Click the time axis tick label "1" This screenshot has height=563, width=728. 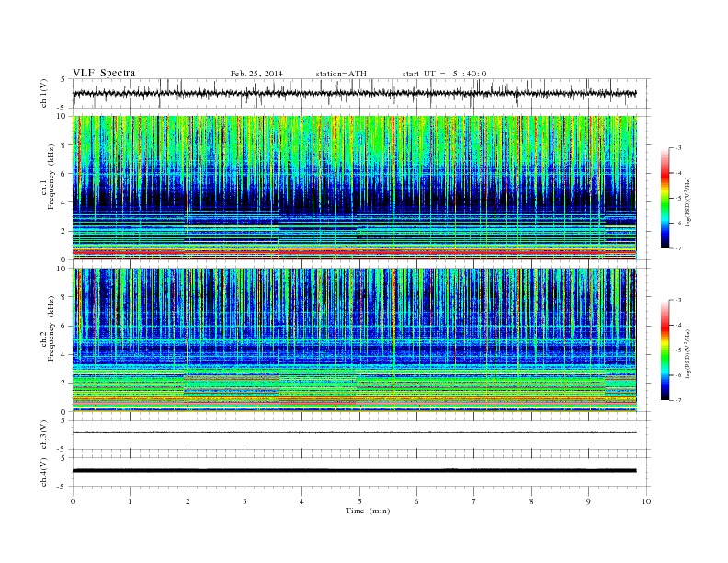click(130, 501)
